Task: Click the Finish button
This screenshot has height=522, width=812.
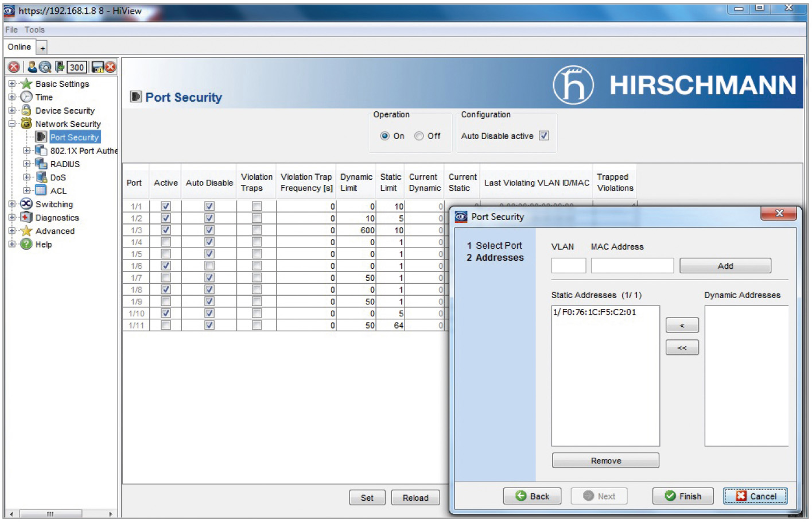Action: click(x=683, y=496)
